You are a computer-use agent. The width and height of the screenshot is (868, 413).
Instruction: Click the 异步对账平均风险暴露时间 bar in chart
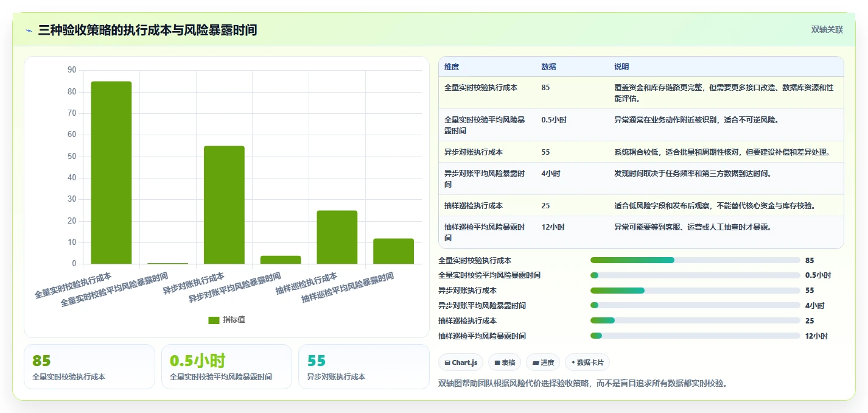tap(281, 260)
